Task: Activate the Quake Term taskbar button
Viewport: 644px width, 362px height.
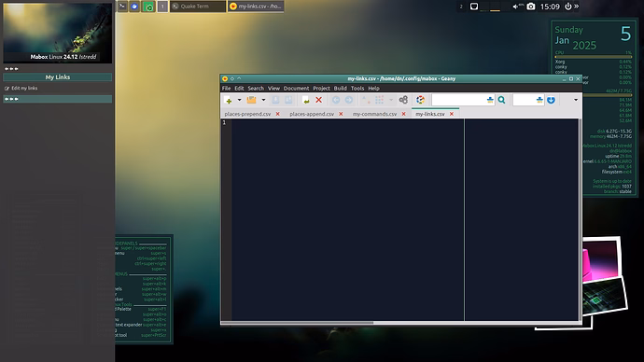Action: pos(198,7)
